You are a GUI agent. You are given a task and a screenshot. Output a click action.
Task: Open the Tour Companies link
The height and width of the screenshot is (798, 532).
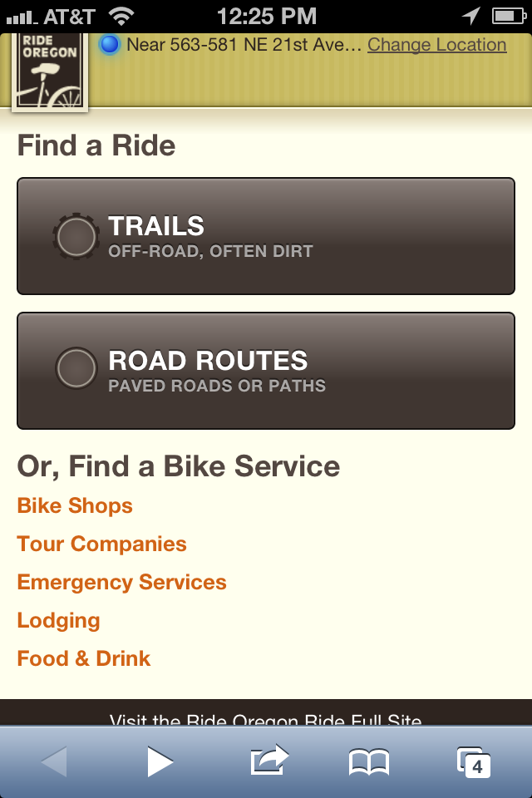coord(101,544)
